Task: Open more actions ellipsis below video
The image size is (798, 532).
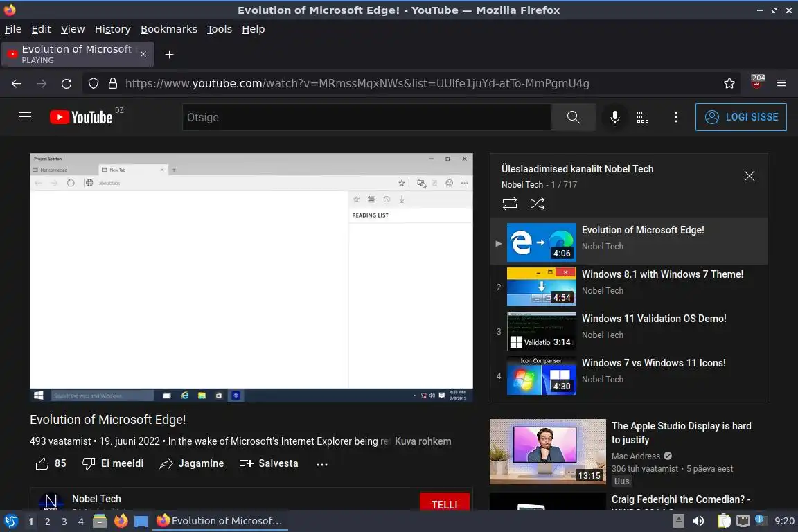Action: tap(322, 464)
